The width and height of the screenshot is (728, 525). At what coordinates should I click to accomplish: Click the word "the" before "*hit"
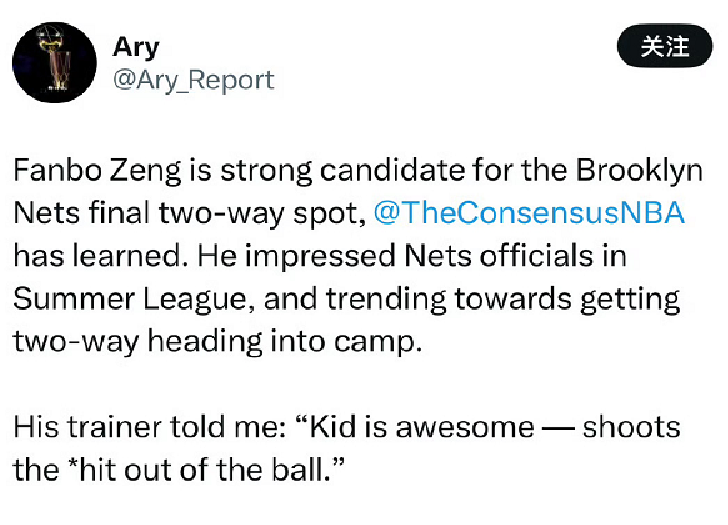point(36,469)
